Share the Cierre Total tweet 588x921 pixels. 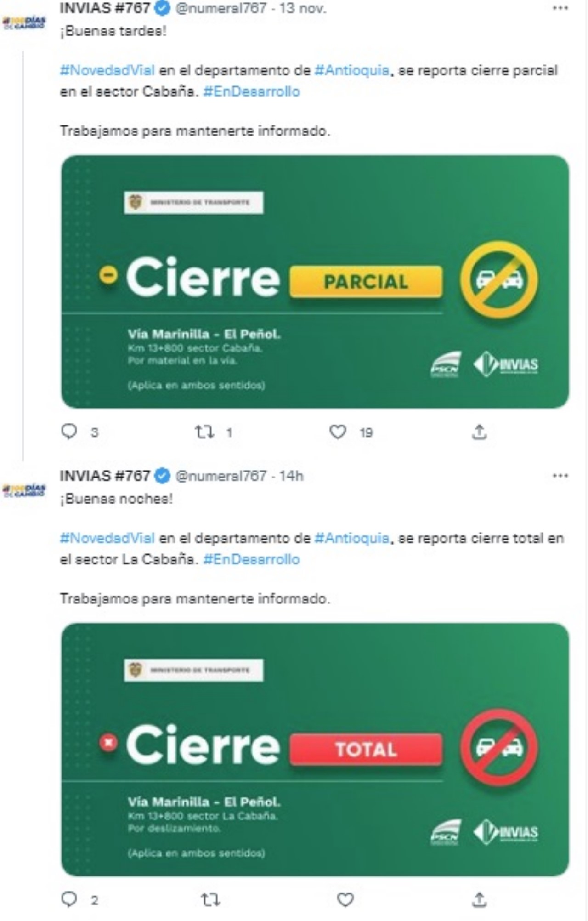[479, 899]
